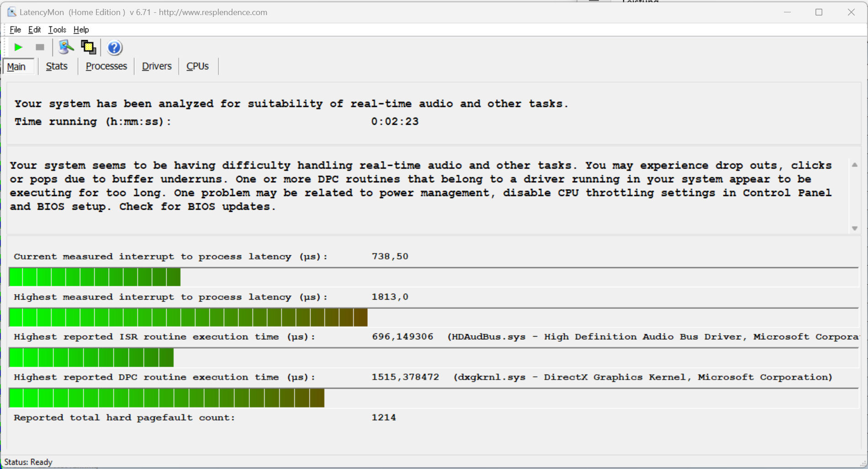This screenshot has width=868, height=469.
Task: Click the 'Reported total hard pagefault count:' label
Action: [124, 417]
